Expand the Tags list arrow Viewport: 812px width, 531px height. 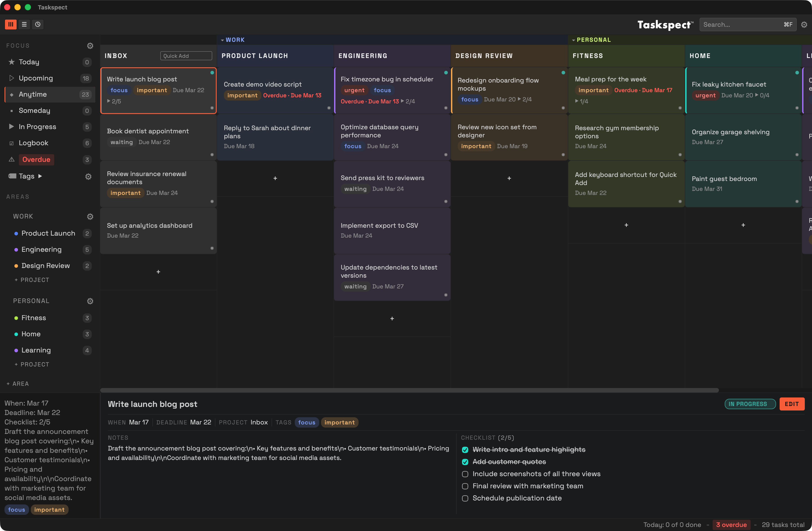(40, 176)
